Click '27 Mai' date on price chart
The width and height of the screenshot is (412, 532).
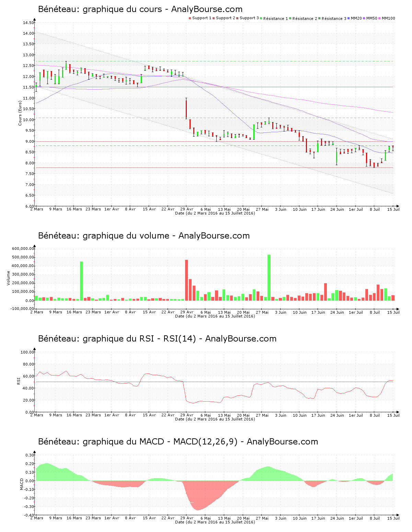click(262, 209)
